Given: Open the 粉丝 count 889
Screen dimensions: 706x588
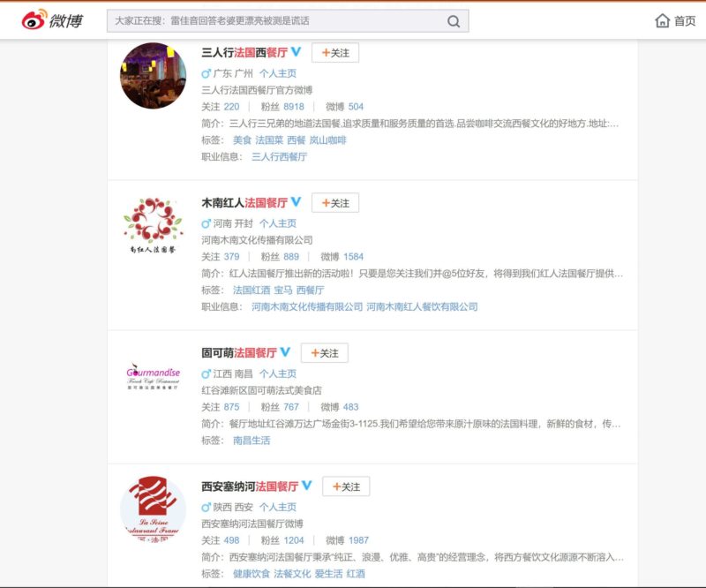Looking at the screenshot, I should (291, 257).
